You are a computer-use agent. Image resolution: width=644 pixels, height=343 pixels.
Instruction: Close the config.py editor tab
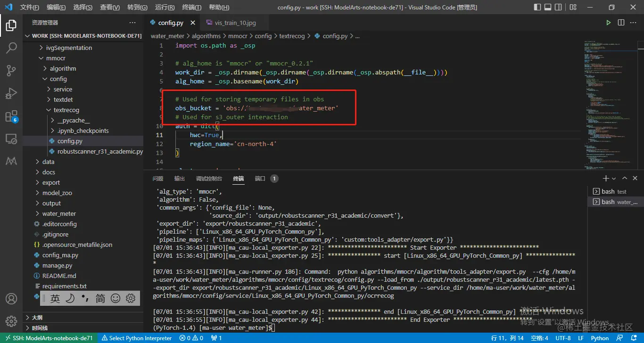[193, 23]
